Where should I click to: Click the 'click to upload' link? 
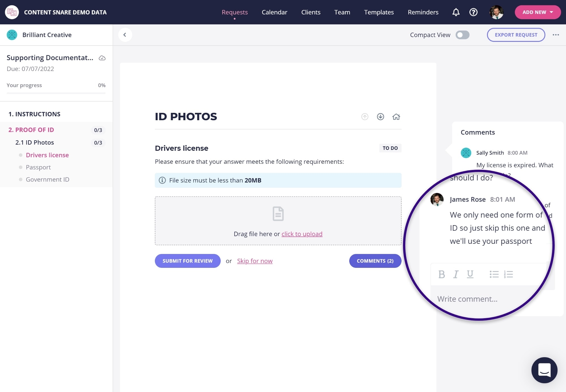pos(302,234)
